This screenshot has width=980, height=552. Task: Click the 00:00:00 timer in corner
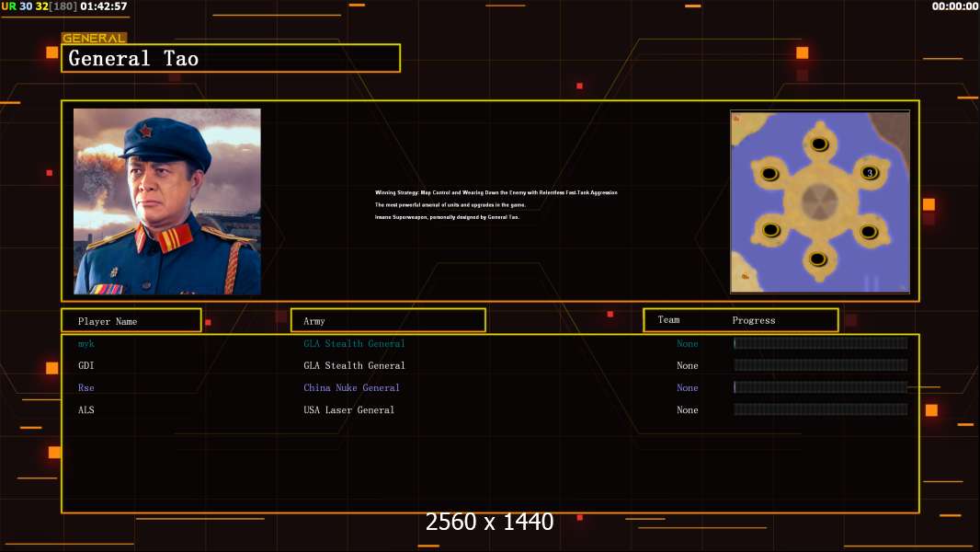pyautogui.click(x=955, y=6)
